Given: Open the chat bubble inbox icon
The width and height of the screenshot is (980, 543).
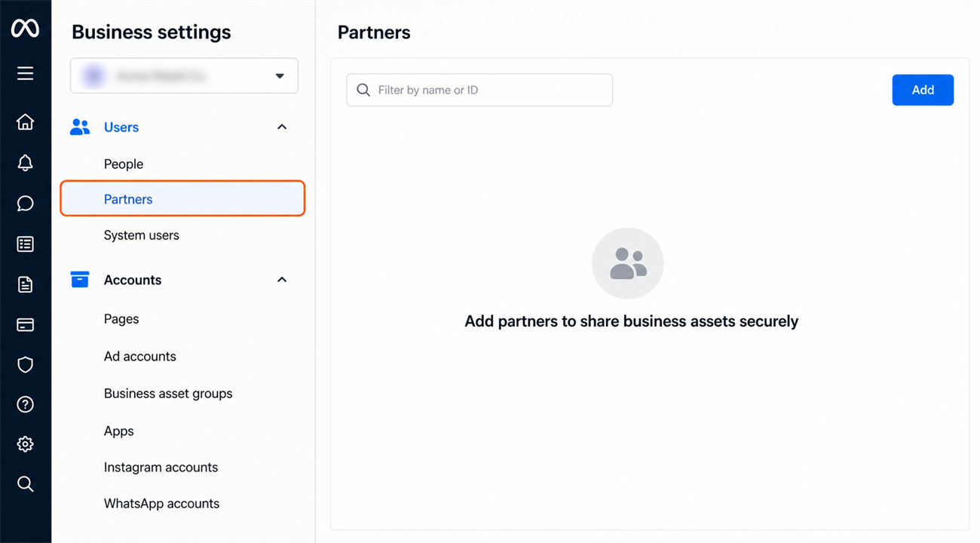Looking at the screenshot, I should [x=25, y=204].
